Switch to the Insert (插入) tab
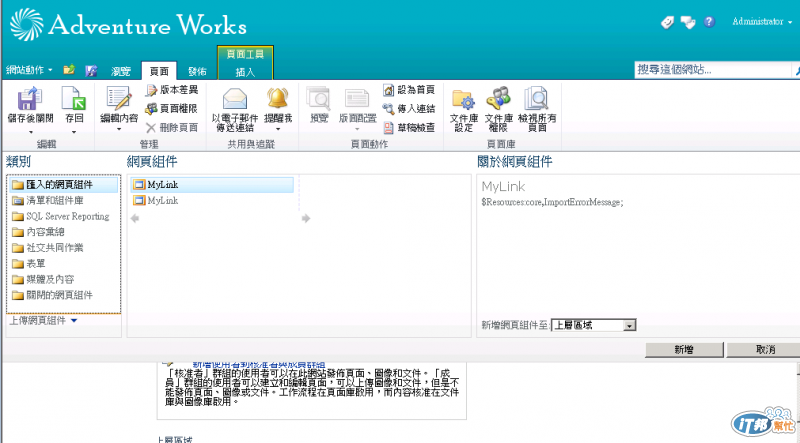800x443 pixels. pyautogui.click(x=245, y=72)
